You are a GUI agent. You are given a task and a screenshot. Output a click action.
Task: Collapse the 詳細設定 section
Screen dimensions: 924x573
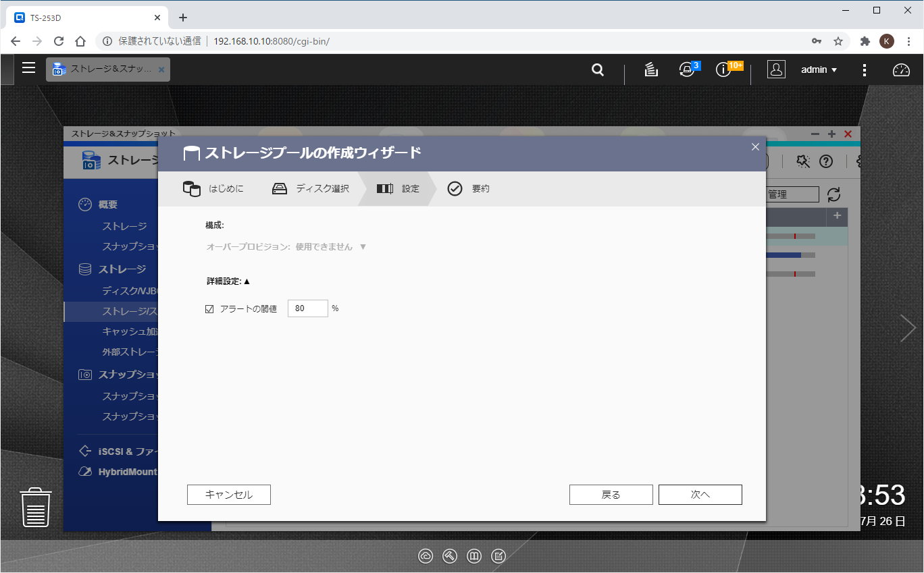pyautogui.click(x=247, y=281)
